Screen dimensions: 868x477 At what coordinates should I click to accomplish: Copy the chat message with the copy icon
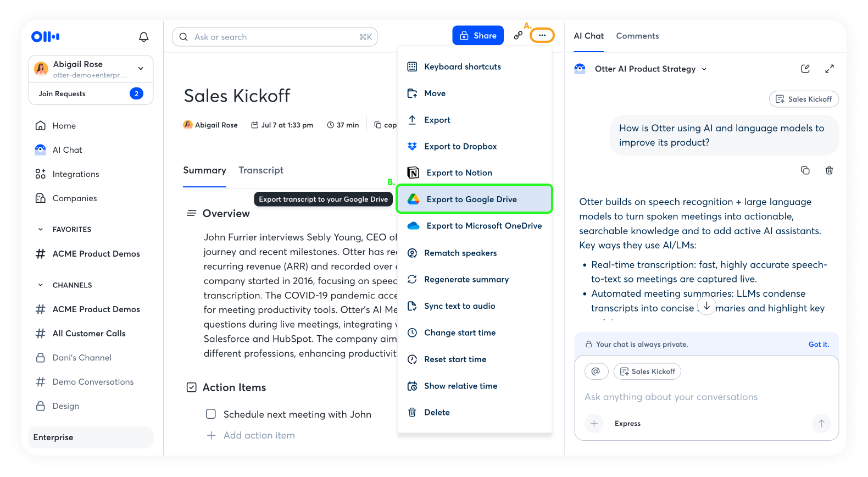[x=805, y=170]
